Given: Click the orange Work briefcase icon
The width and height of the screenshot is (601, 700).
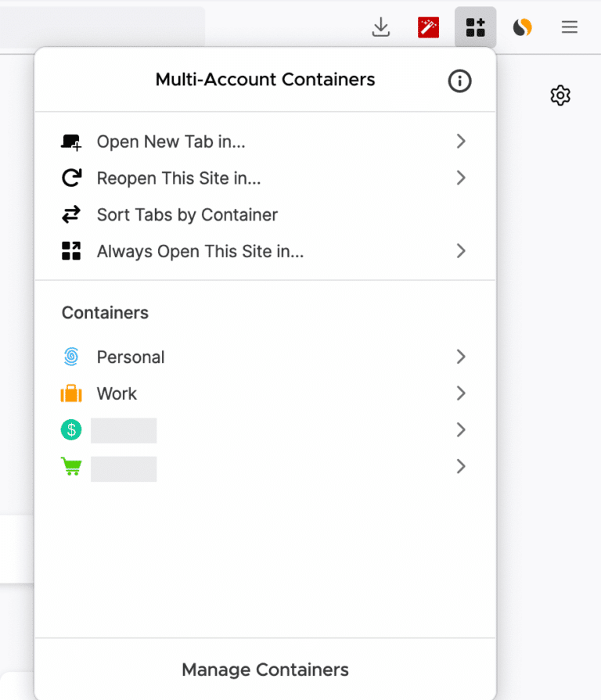Looking at the screenshot, I should (71, 393).
